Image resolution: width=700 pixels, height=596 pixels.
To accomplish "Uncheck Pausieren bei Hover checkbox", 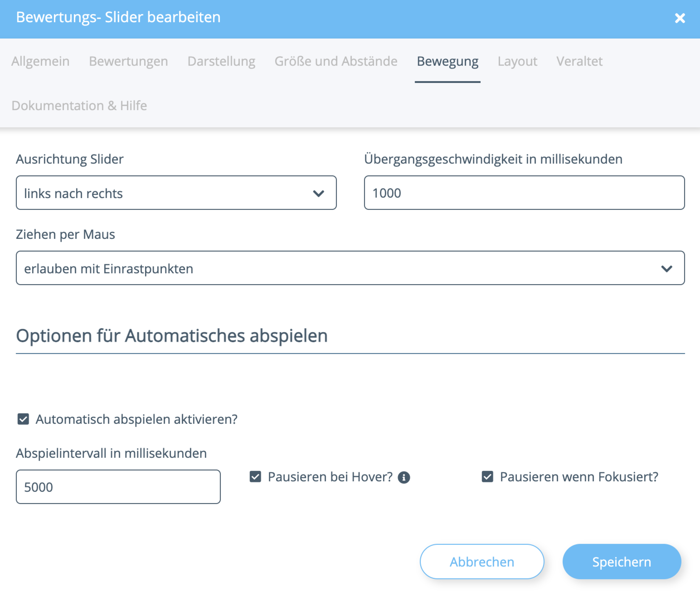I will click(x=255, y=477).
